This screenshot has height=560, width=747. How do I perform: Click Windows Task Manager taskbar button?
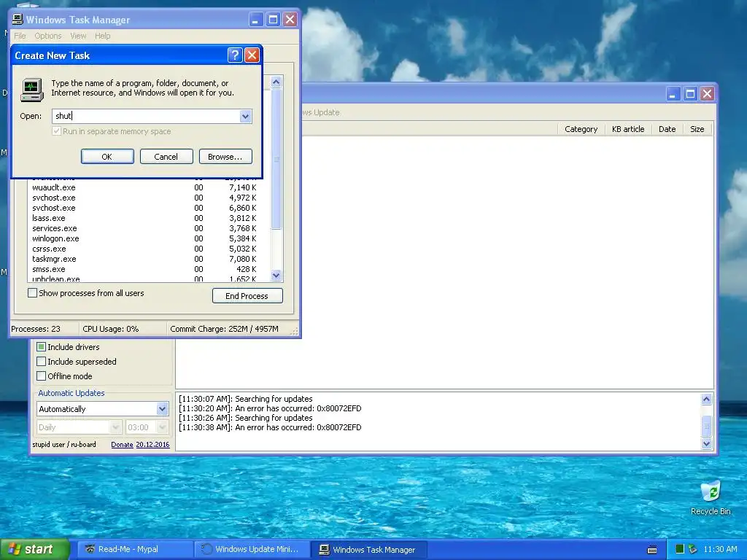369,549
